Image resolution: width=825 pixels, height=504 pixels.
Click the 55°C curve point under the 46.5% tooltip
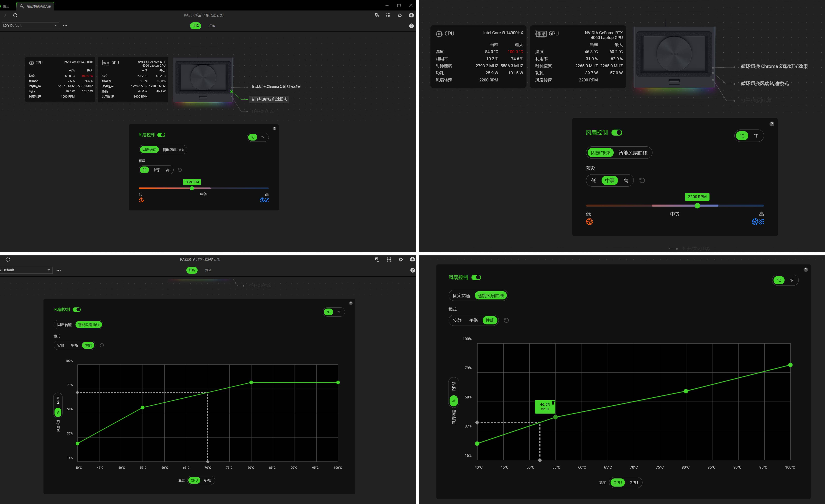pos(555,417)
